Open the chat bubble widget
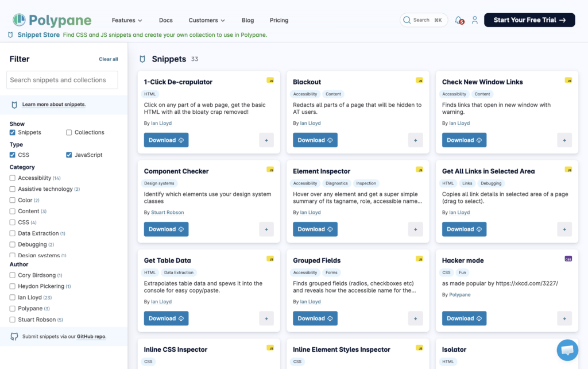This screenshot has height=369, width=588. click(x=567, y=350)
